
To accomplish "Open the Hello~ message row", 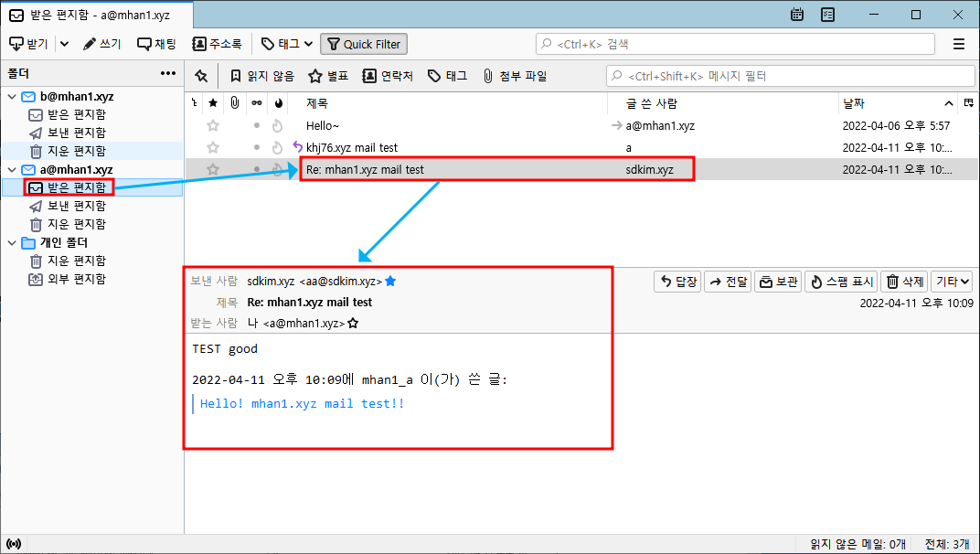I will [x=581, y=125].
